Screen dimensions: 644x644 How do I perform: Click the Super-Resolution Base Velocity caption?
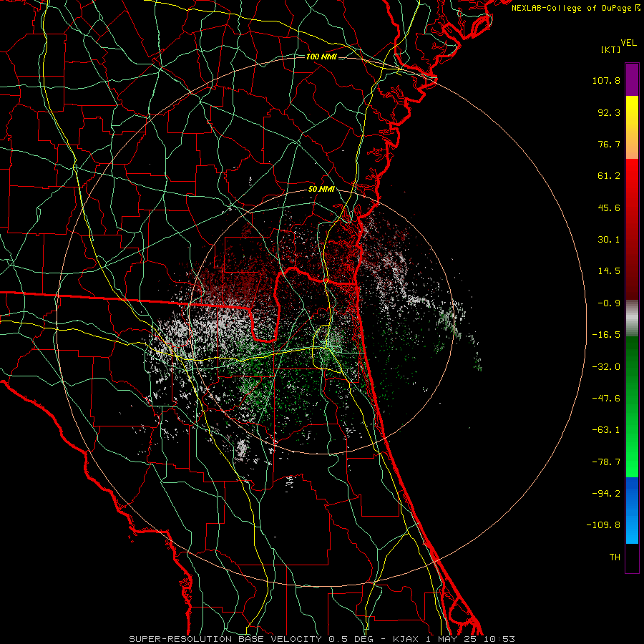coord(321,639)
